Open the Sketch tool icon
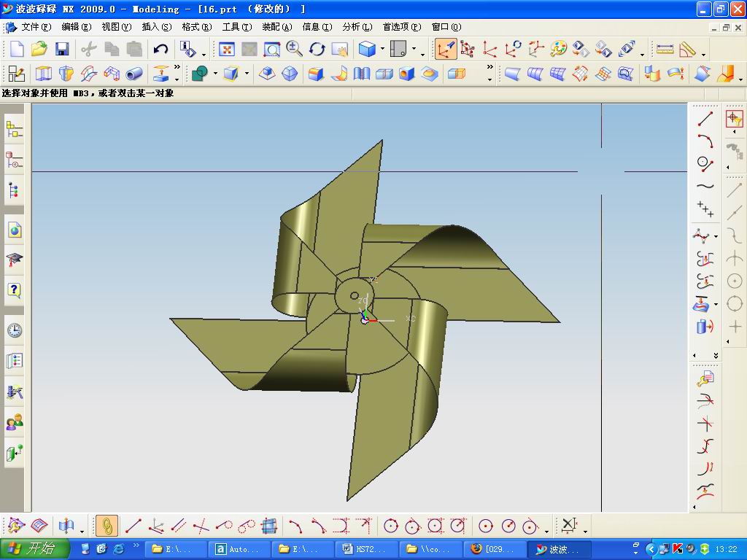 coord(17,74)
